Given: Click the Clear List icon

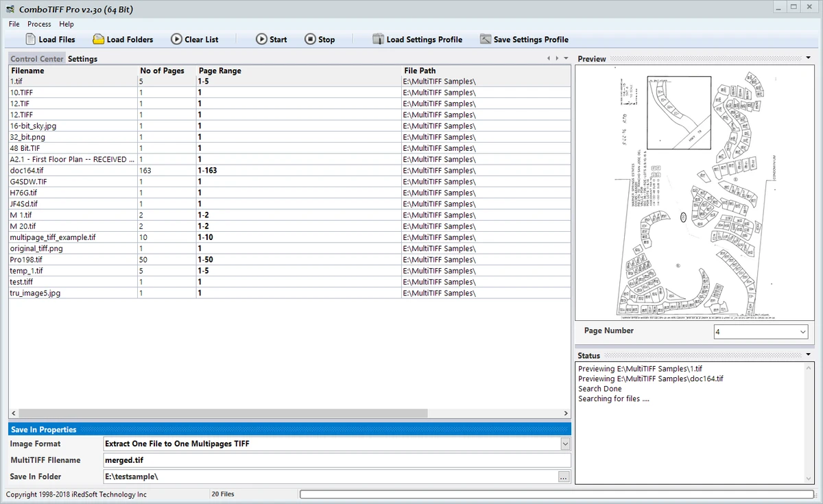Looking at the screenshot, I should [x=176, y=39].
